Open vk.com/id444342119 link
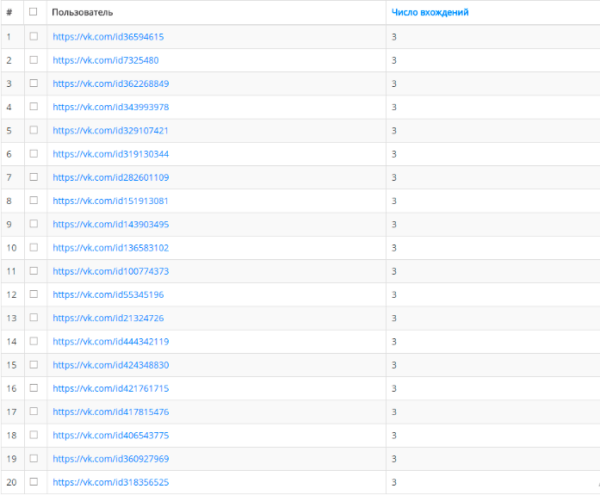The image size is (600, 495). coord(111,342)
